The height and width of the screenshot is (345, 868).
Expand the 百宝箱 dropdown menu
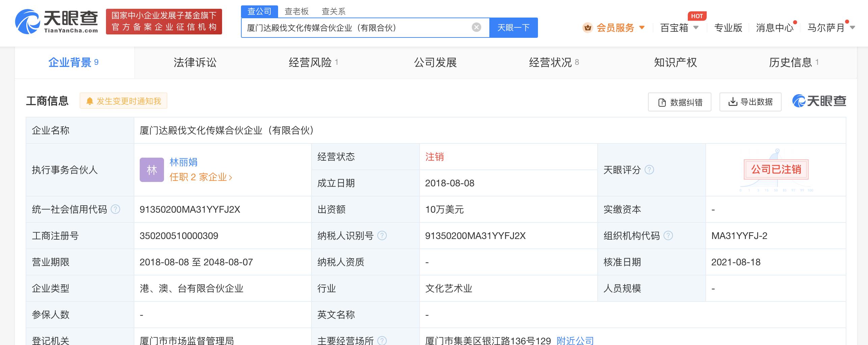pyautogui.click(x=696, y=28)
